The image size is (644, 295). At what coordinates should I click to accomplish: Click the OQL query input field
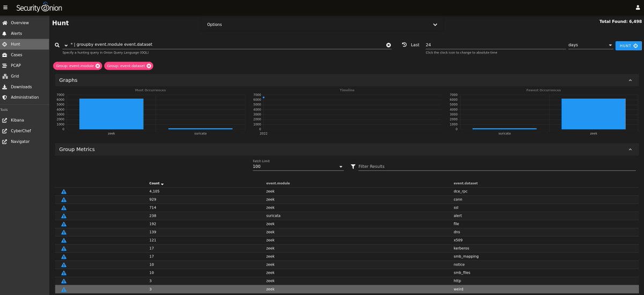coord(227,45)
